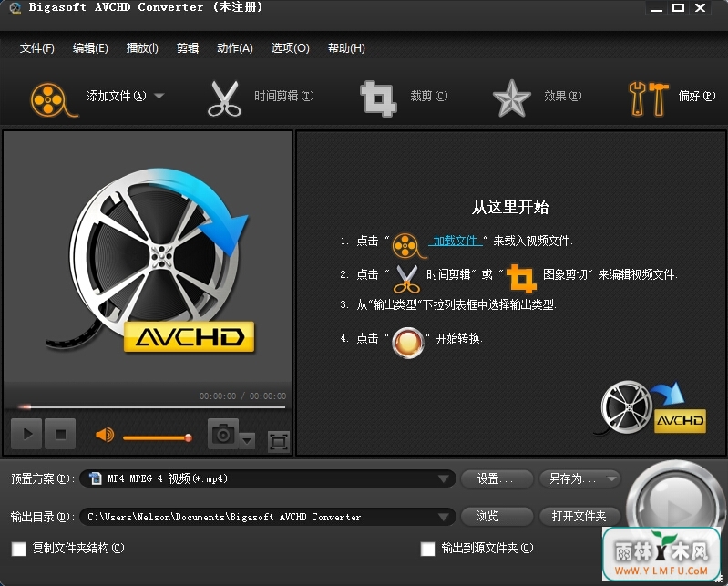
Task: Open the 剪辑 menu
Action: click(x=188, y=47)
